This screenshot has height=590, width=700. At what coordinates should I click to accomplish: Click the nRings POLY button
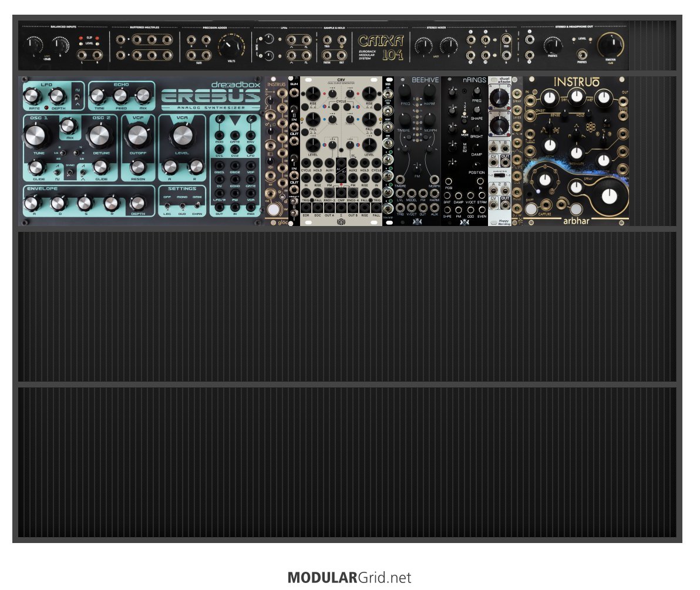(x=465, y=120)
